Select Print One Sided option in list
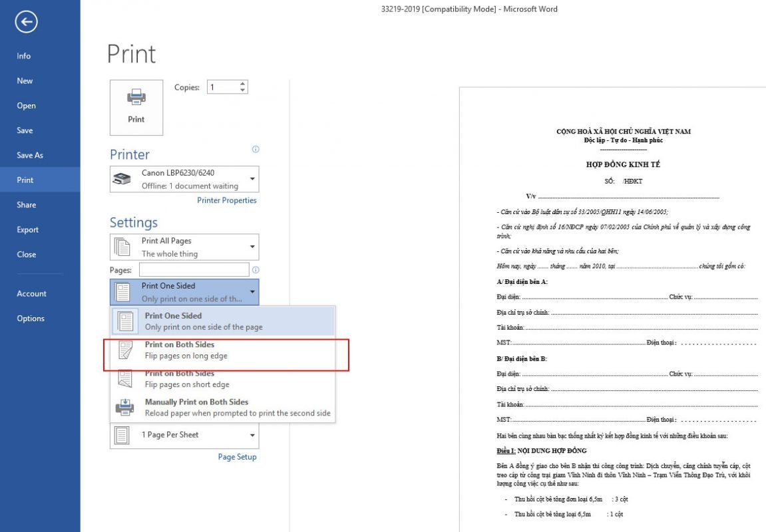Image resolution: width=766 pixels, height=532 pixels. 223,321
